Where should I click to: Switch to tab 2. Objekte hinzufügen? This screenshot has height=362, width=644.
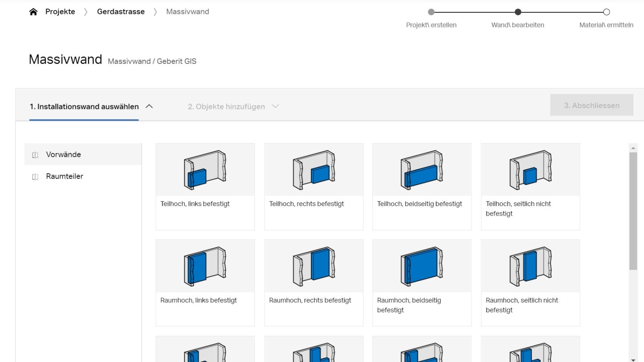[226, 106]
